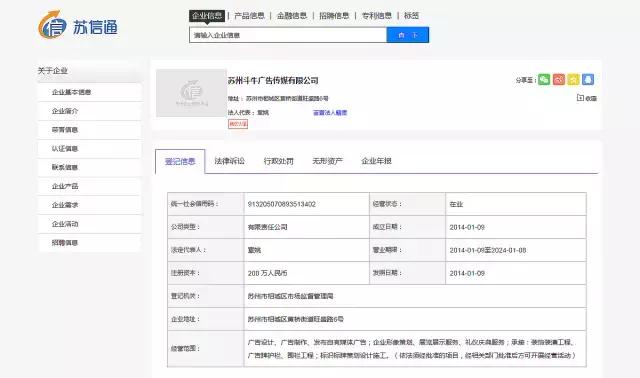
Task: Select the 企业信息 search category
Action: tap(207, 16)
